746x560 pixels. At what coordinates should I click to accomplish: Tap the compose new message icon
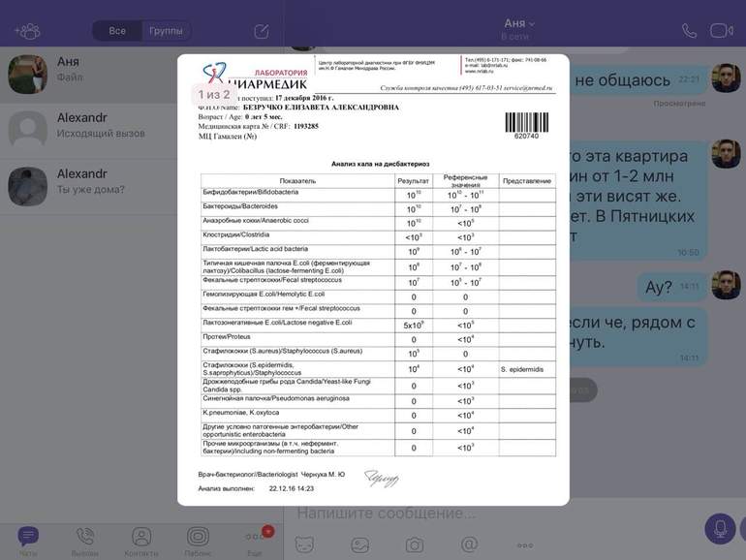coord(262,31)
